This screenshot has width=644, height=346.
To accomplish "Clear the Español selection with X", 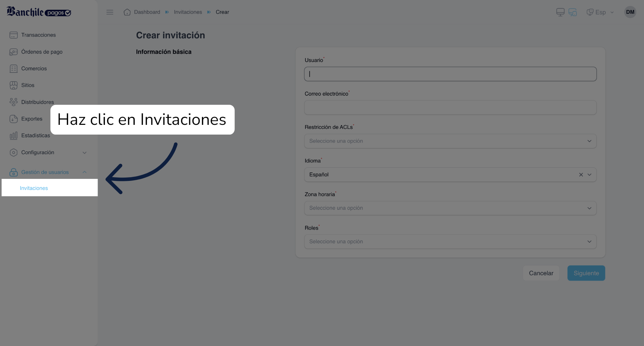I will click(x=581, y=175).
